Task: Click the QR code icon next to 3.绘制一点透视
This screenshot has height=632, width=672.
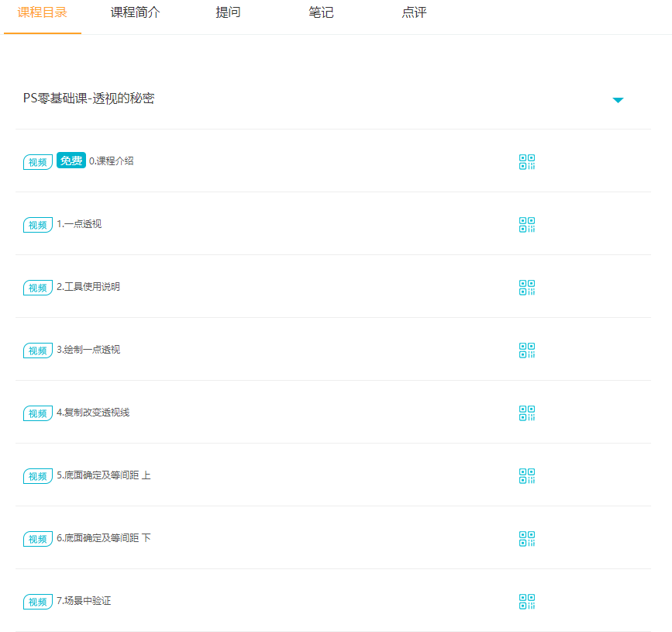Action: pos(526,351)
